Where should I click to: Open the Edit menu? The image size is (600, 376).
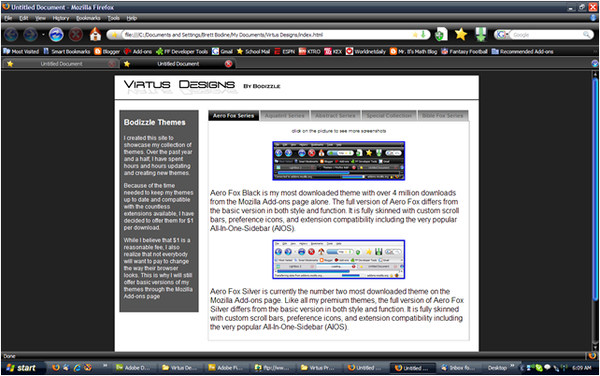pos(24,18)
